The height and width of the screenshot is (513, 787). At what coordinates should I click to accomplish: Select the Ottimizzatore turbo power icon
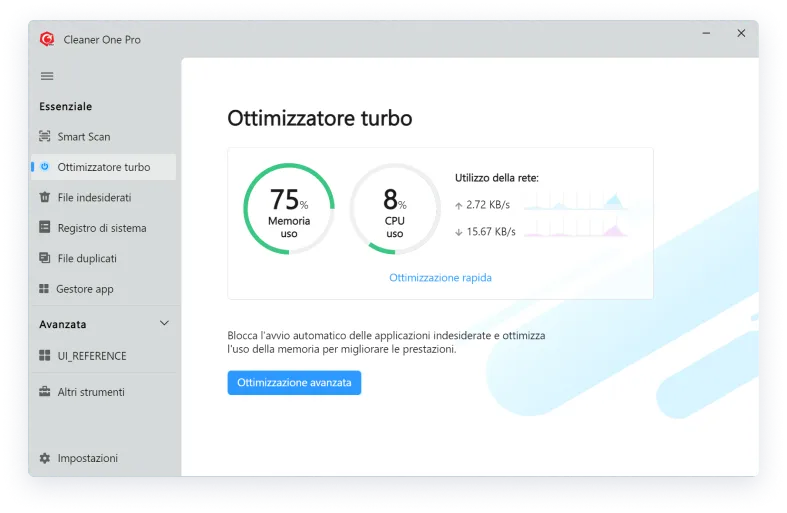45,167
